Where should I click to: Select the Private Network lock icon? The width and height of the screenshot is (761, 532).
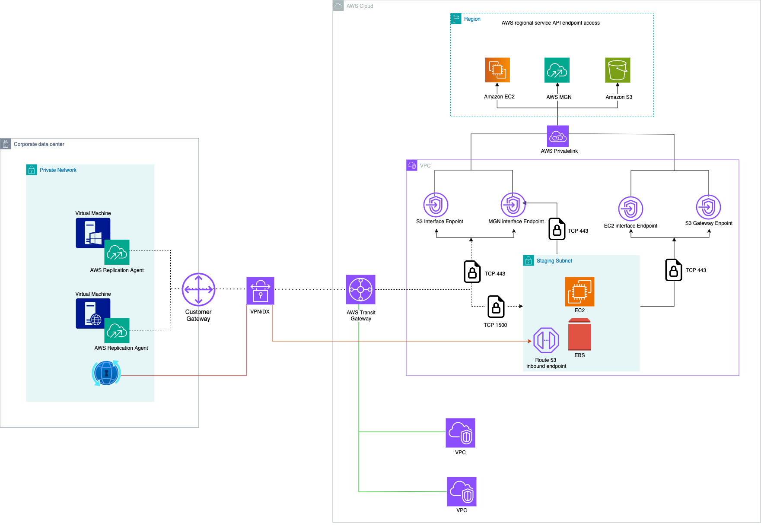[x=32, y=170]
